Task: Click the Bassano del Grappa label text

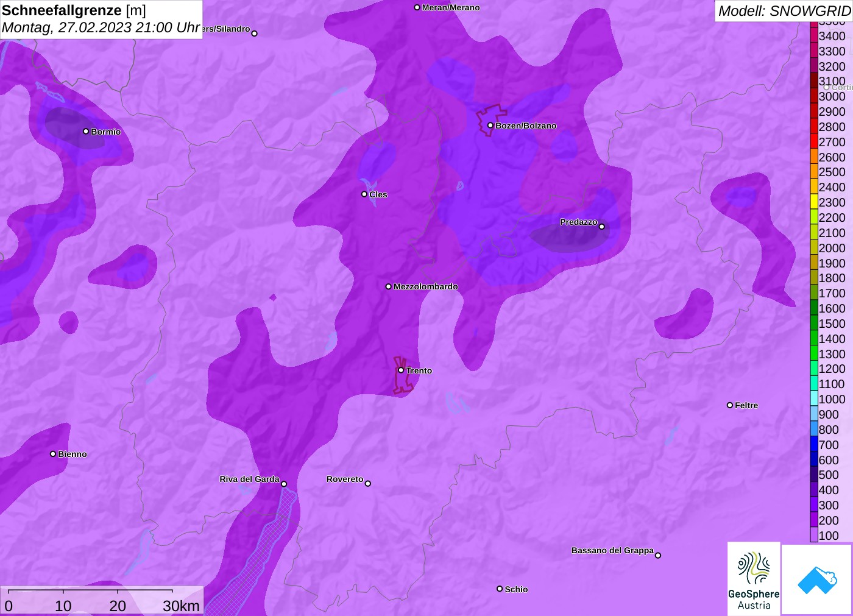Action: [612, 550]
